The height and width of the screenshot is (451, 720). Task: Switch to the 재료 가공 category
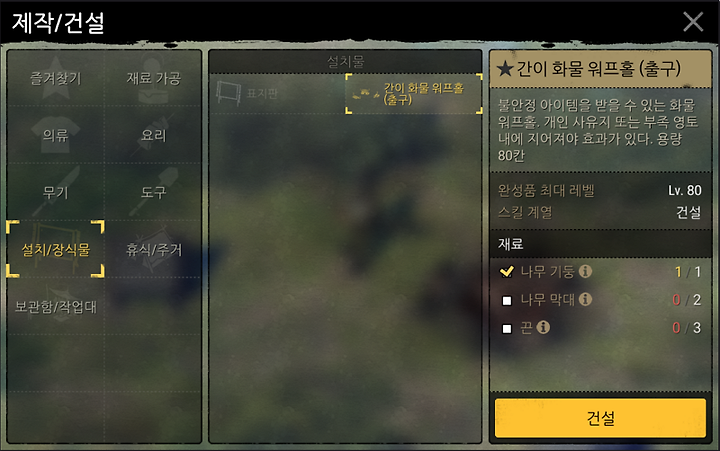[x=153, y=78]
